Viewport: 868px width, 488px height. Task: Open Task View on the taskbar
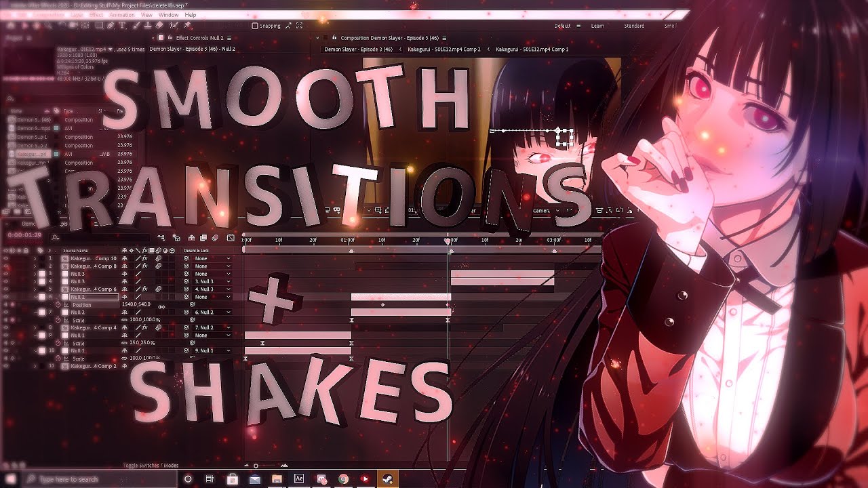click(x=210, y=479)
